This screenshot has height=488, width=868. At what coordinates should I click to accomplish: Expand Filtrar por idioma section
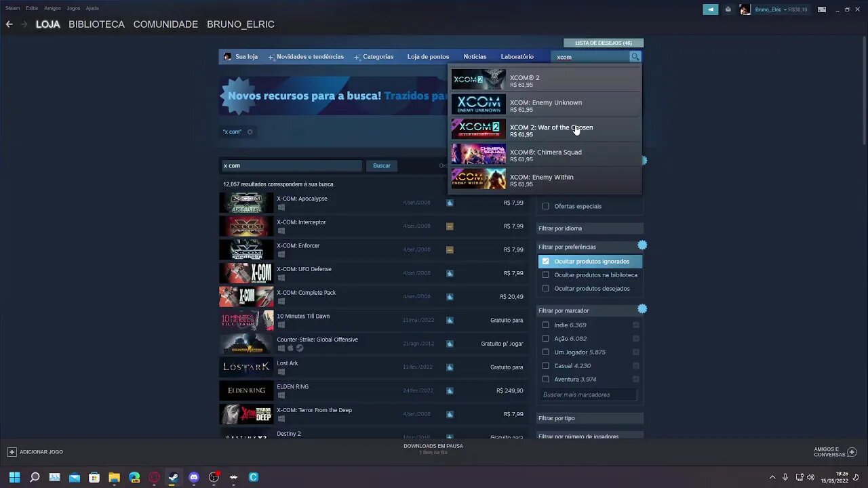tap(590, 228)
